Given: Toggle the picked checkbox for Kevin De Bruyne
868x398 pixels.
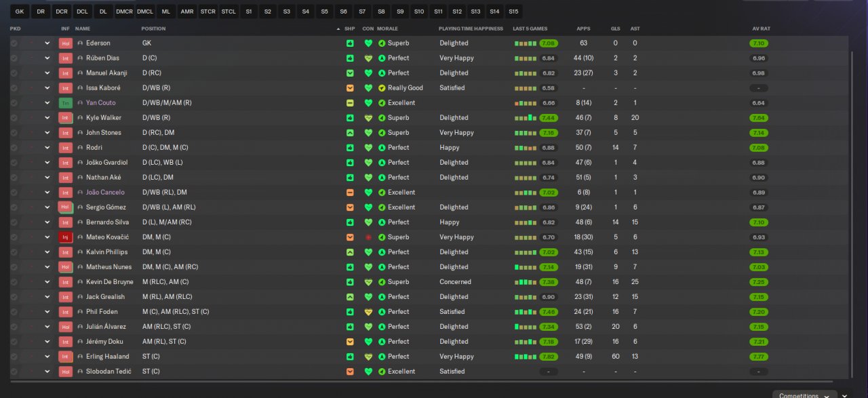Looking at the screenshot, I should coord(14,282).
